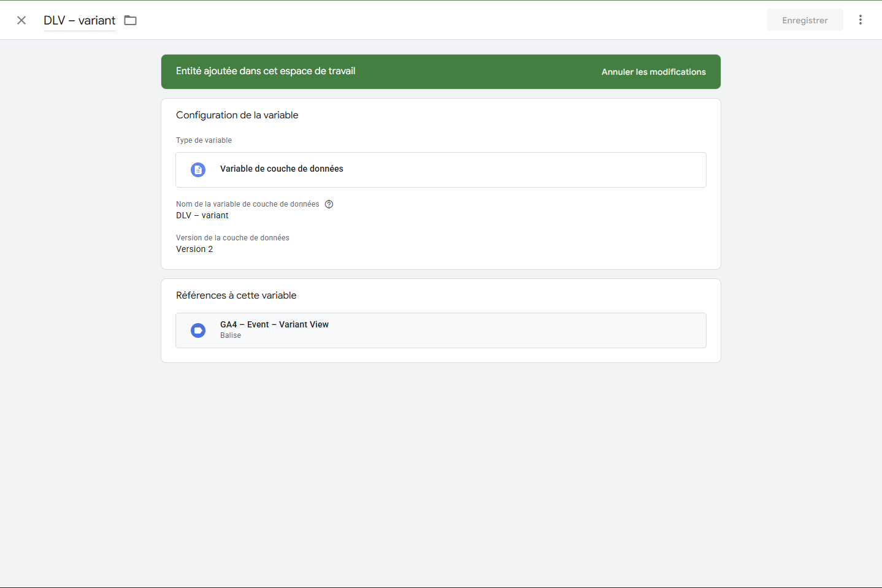The height and width of the screenshot is (588, 882).
Task: Open the GA4 – Event – Variant View reference
Action: [274, 324]
